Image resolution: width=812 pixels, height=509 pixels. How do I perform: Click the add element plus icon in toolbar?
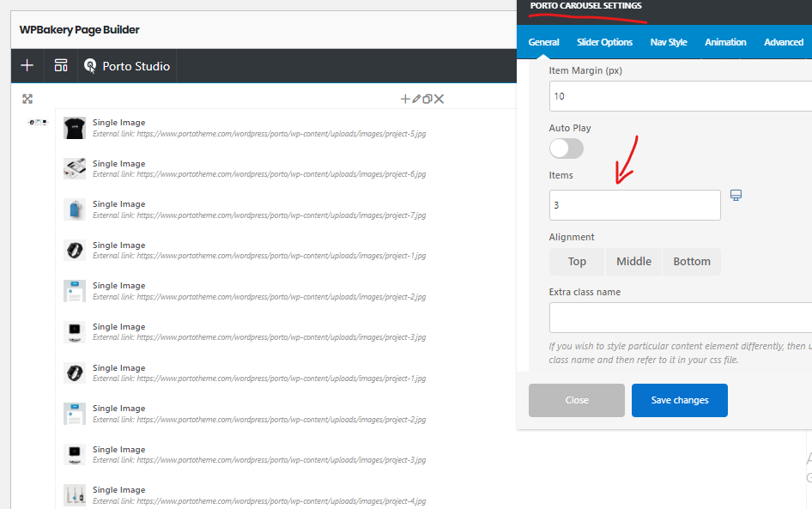point(27,66)
